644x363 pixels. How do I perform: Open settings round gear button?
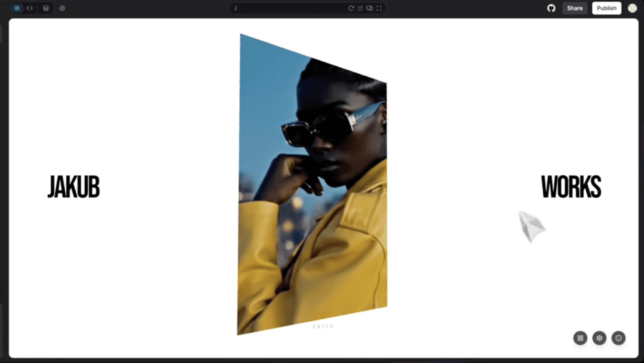point(600,338)
